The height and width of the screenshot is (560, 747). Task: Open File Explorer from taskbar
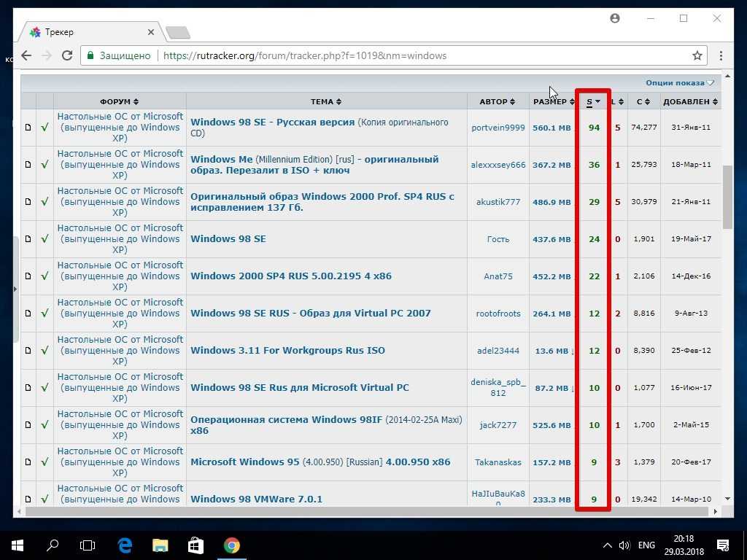pos(160,545)
